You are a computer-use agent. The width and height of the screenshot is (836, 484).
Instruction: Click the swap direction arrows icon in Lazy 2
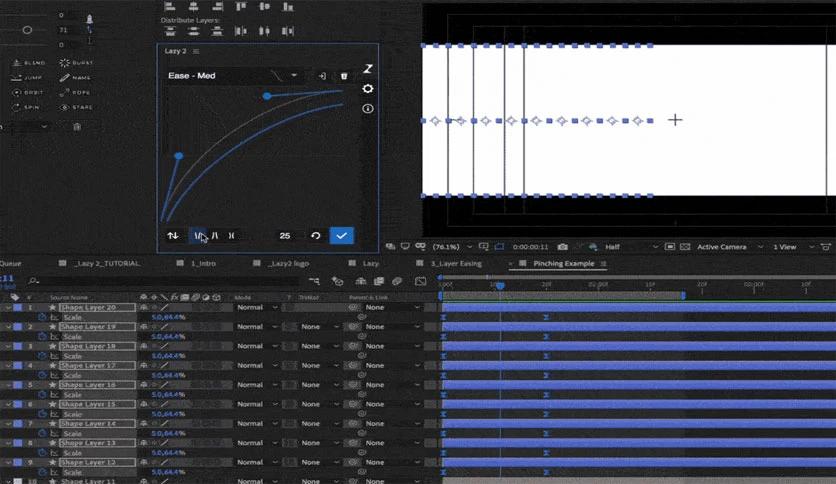click(173, 236)
